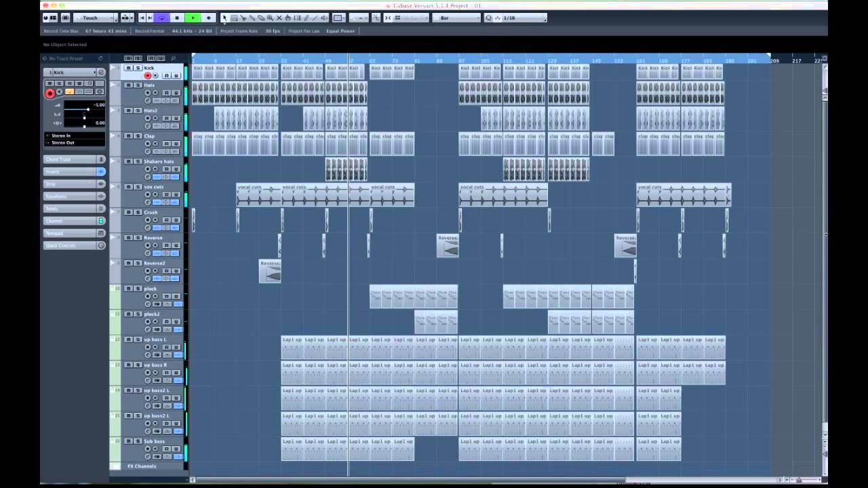This screenshot has height=488, width=868.
Task: Click the Quick Controls knob icon
Action: [101, 245]
